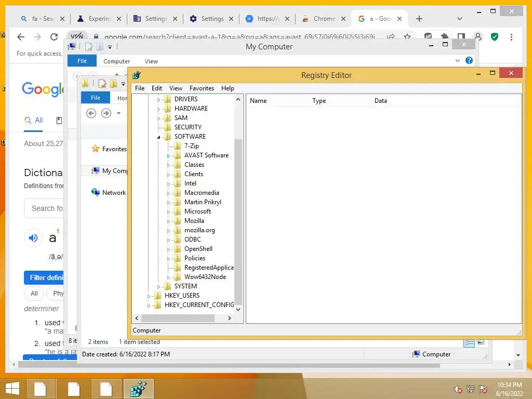Click Forward arrow in the Explorer window
This screenshot has width=532, height=399.
[106, 113]
